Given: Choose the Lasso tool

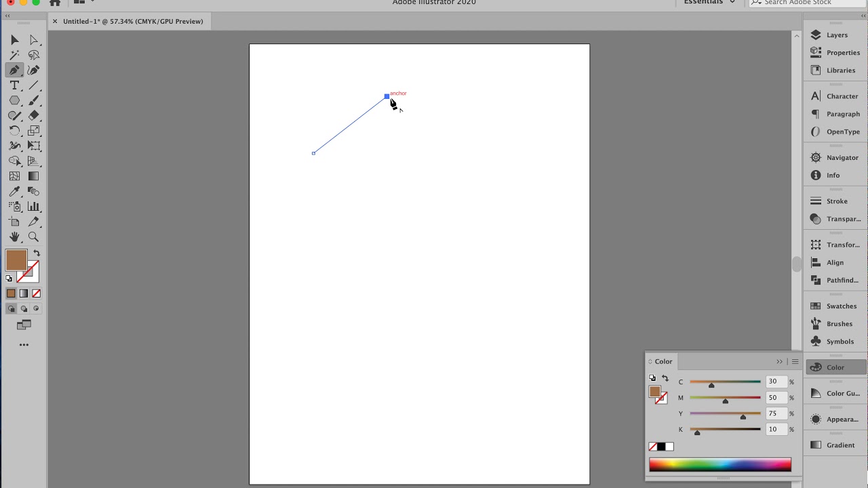Looking at the screenshot, I should click(x=33, y=55).
